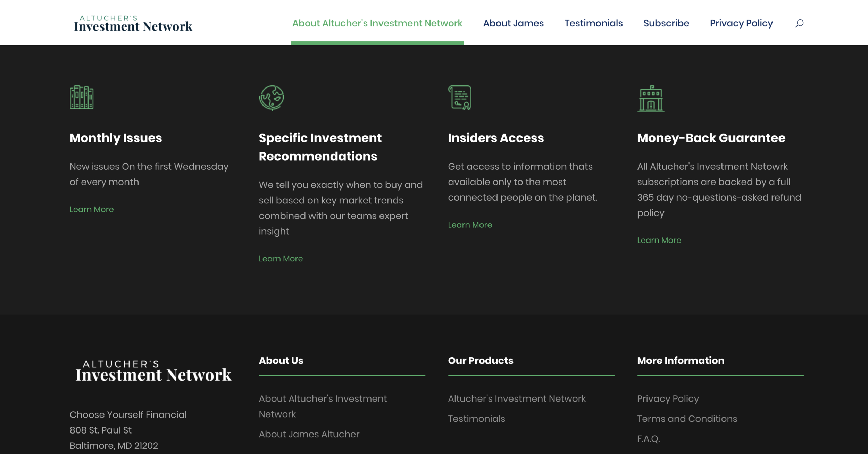Click the Insiders Access heading

(x=496, y=138)
